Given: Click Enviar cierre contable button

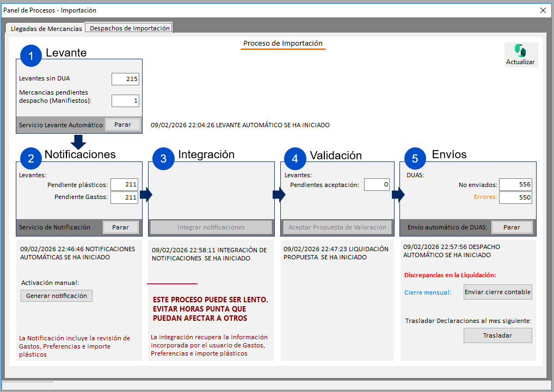Looking at the screenshot, I should [x=497, y=292].
